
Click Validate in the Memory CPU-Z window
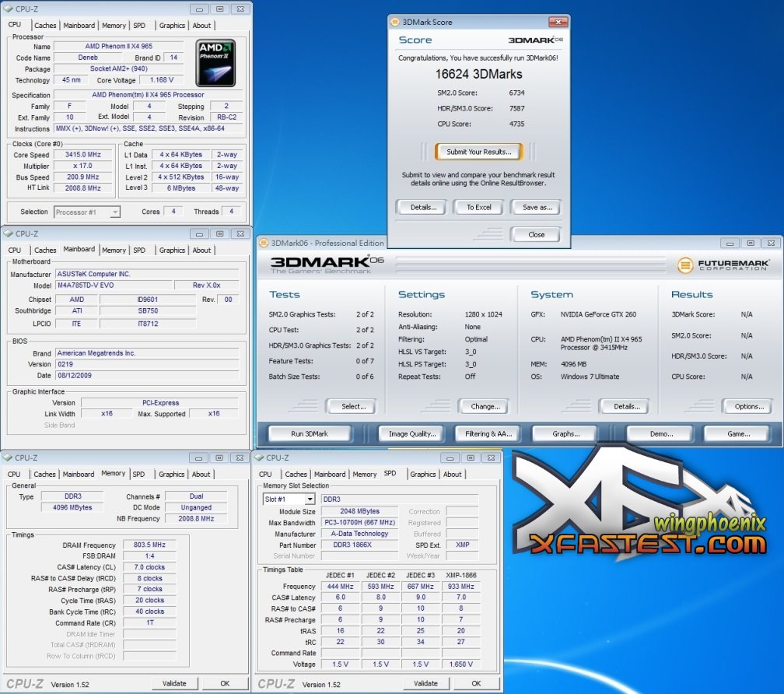click(x=174, y=683)
